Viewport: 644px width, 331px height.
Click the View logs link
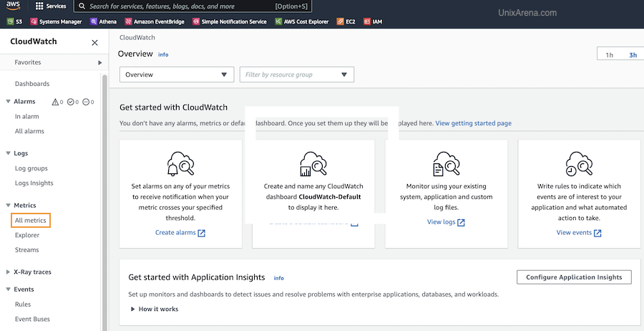441,222
